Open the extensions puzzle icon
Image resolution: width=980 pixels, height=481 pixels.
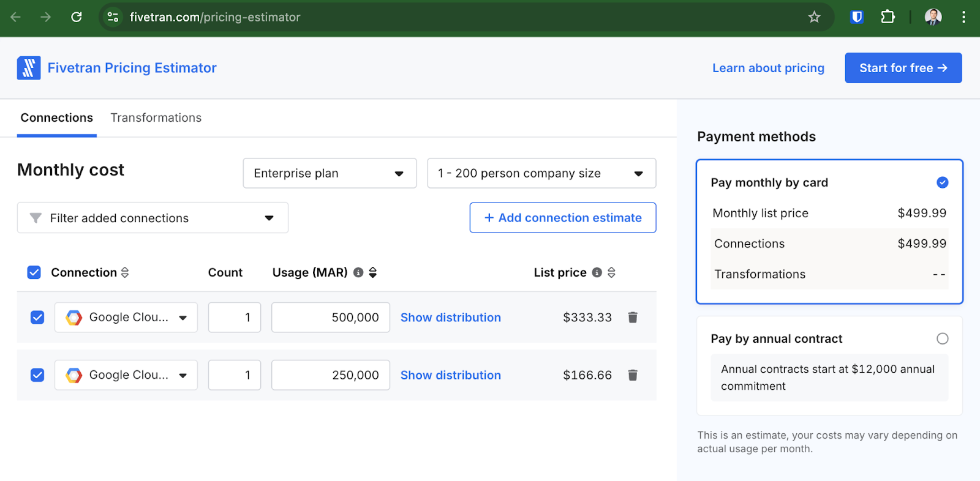point(888,17)
